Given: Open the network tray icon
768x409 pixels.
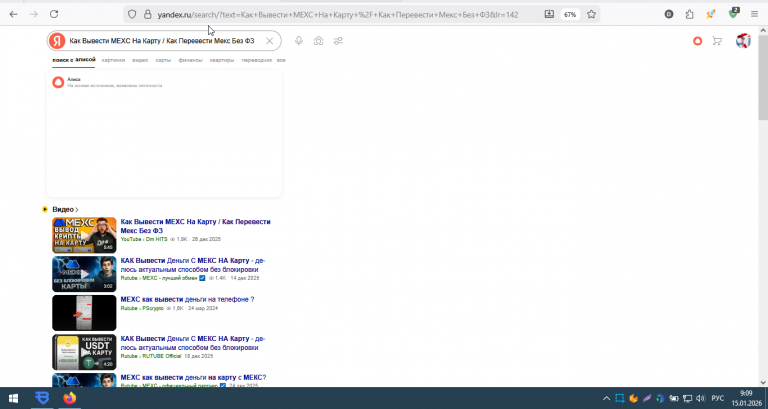Looking at the screenshot, I should pyautogui.click(x=688, y=398).
